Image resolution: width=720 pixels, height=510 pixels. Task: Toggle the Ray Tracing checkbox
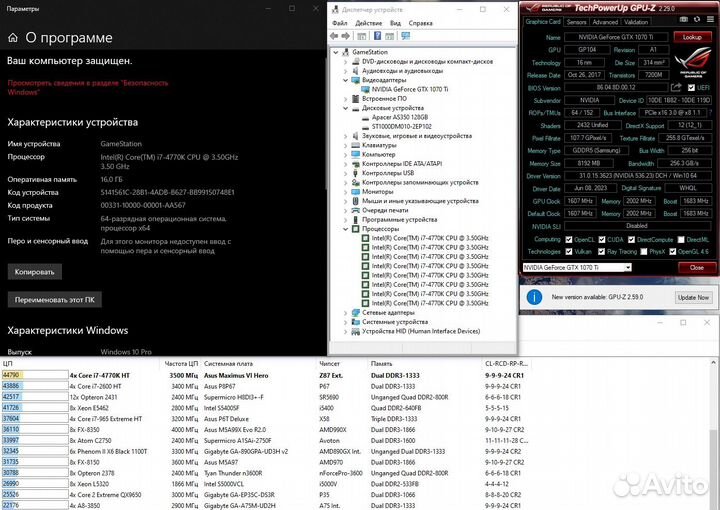pyautogui.click(x=602, y=252)
